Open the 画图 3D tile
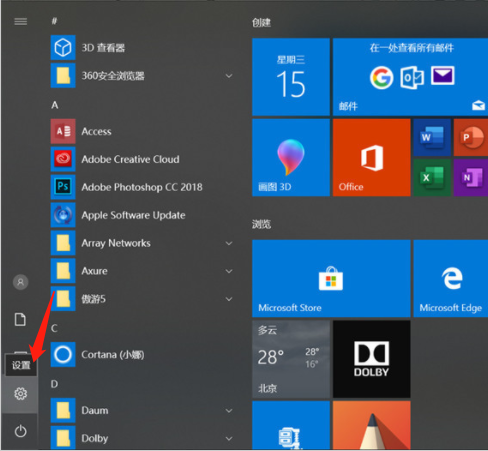This screenshot has height=451, width=488. tap(291, 158)
